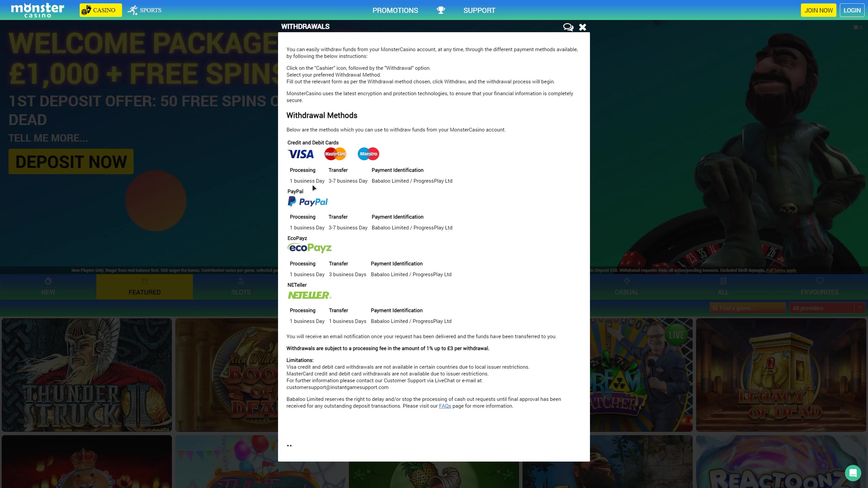Click the Neteller logo
Image resolution: width=868 pixels, height=488 pixels.
[309, 295]
